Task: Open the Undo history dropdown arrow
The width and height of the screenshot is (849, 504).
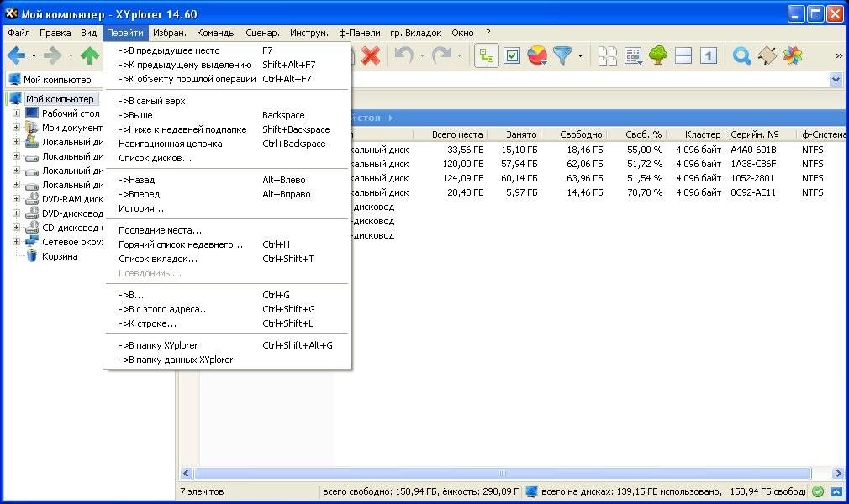Action: coord(422,55)
